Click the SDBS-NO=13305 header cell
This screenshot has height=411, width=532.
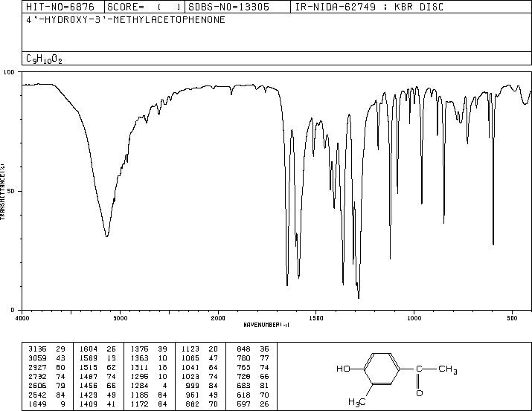pos(238,7)
